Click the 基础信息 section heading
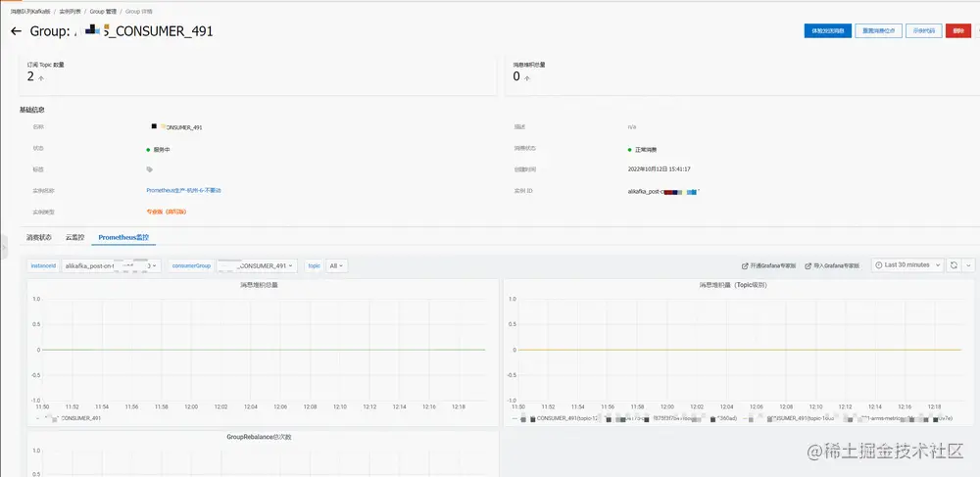The height and width of the screenshot is (477, 980). 32,110
